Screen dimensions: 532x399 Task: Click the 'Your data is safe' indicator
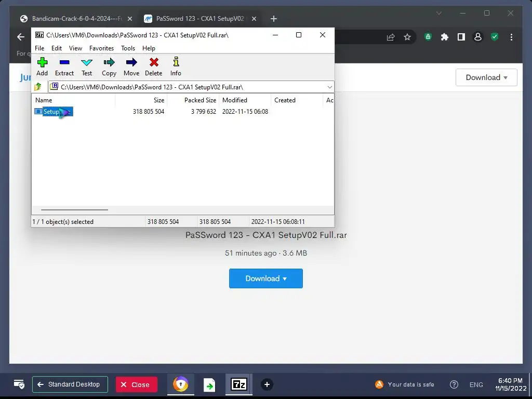point(404,384)
